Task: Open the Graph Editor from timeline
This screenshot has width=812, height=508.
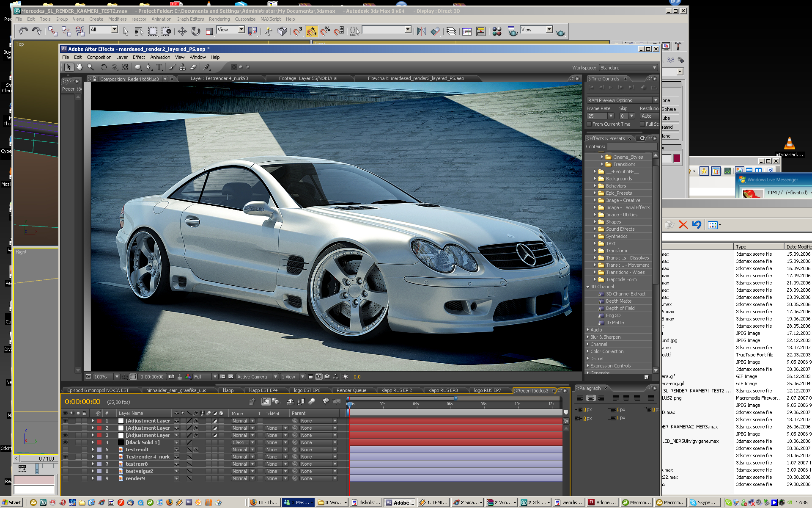Action: 337,401
